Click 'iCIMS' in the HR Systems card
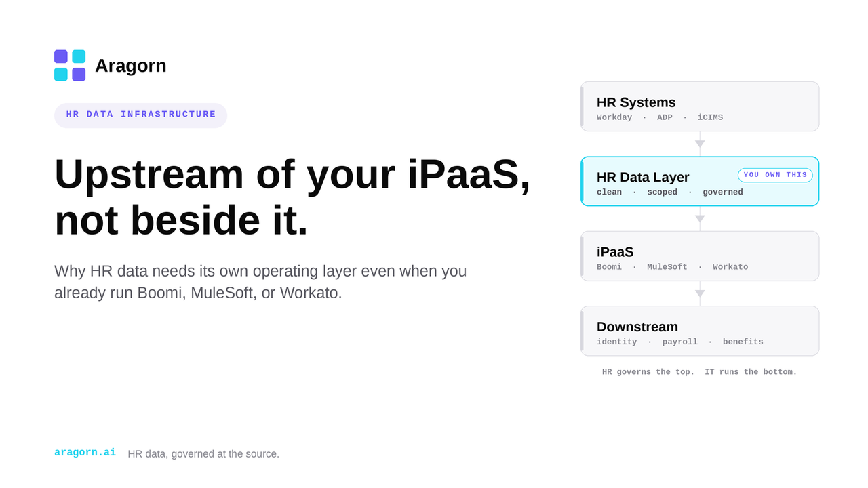The height and width of the screenshot is (488, 868). [x=710, y=118]
